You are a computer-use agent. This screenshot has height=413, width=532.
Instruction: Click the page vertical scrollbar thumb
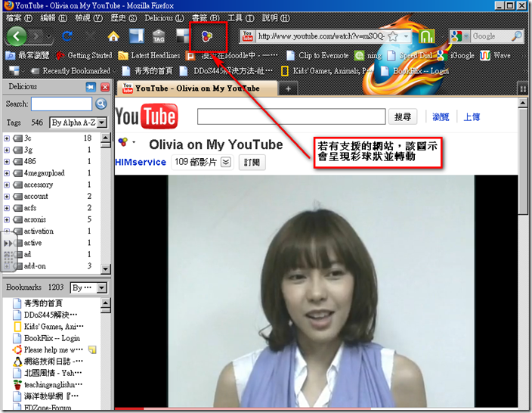tap(523, 162)
